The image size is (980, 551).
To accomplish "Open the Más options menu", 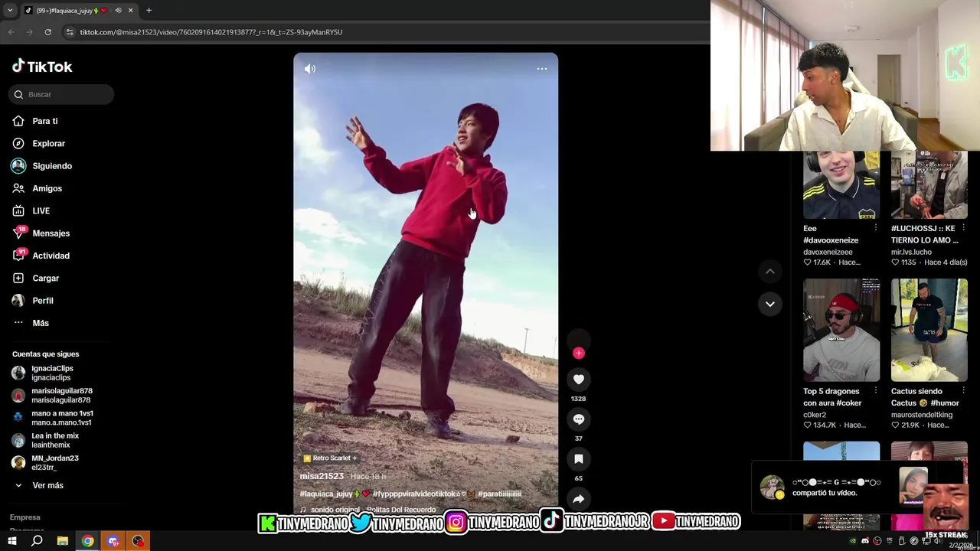I will tap(31, 323).
